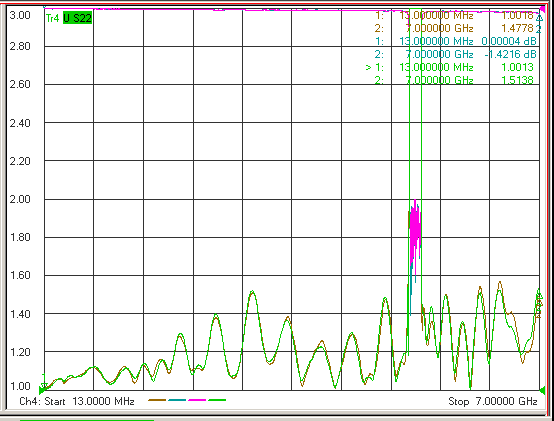The height and width of the screenshot is (421, 554).
Task: Click the magenta noise burst near 2.00
Action: click(x=415, y=233)
